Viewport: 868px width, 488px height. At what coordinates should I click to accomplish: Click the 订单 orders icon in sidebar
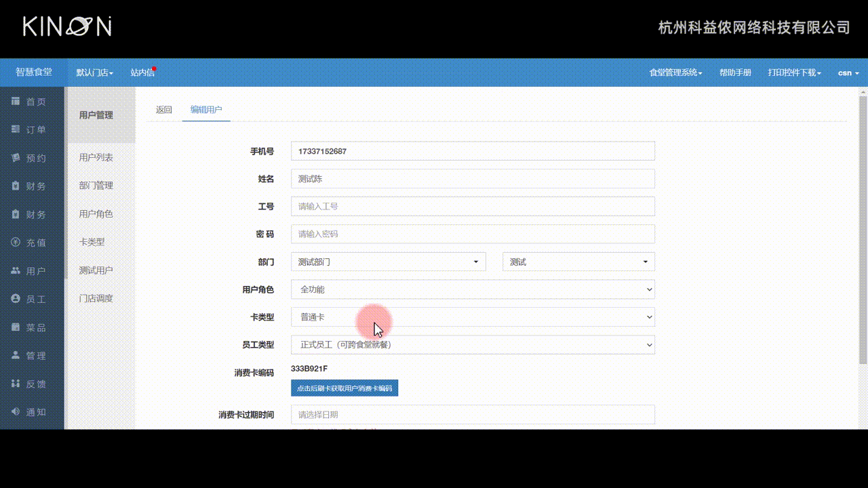pos(16,129)
